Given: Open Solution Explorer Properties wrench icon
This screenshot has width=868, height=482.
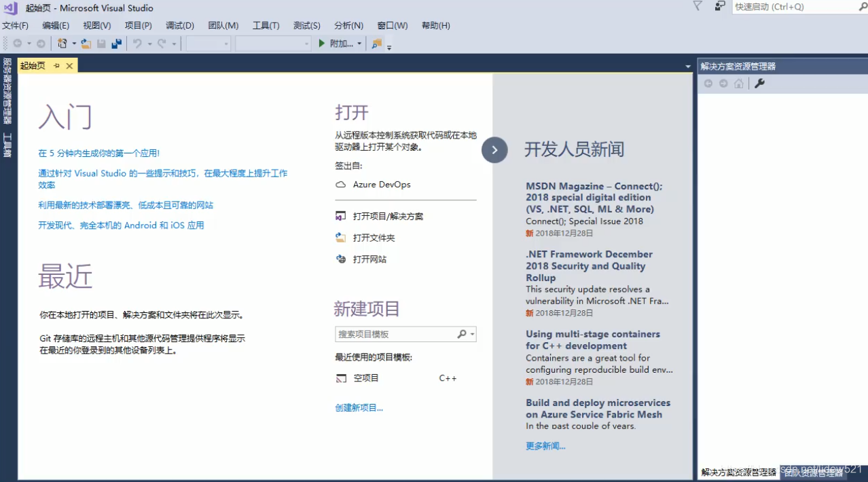Looking at the screenshot, I should click(760, 84).
